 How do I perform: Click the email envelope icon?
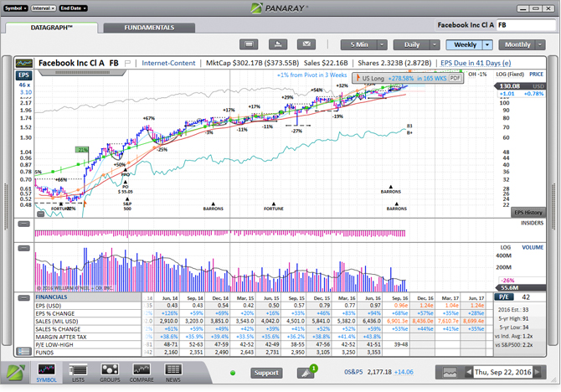pyautogui.click(x=307, y=44)
